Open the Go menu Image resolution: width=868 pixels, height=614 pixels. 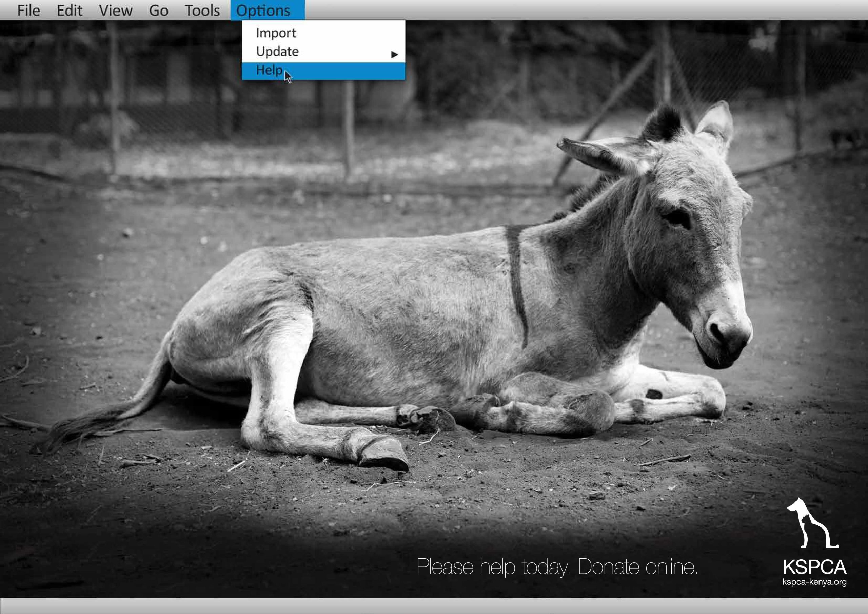158,11
